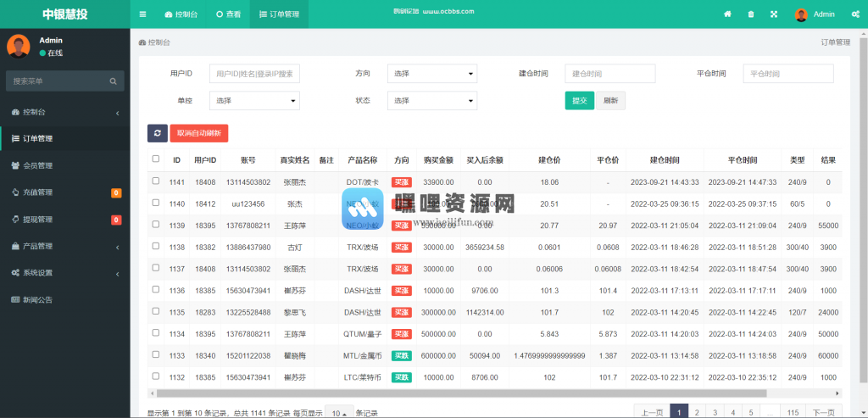The height and width of the screenshot is (418, 868).
Task: Check the row with ID 1137
Action: tap(156, 267)
